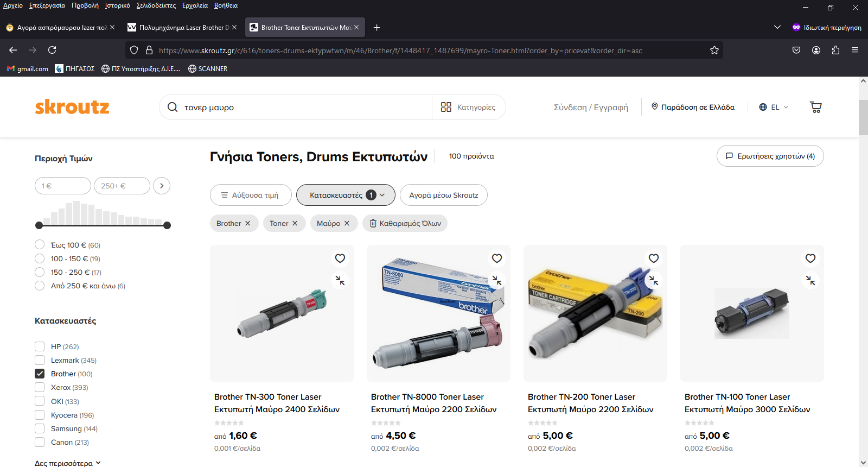
Task: Check the Xerox manufacturer filter
Action: coord(40,387)
